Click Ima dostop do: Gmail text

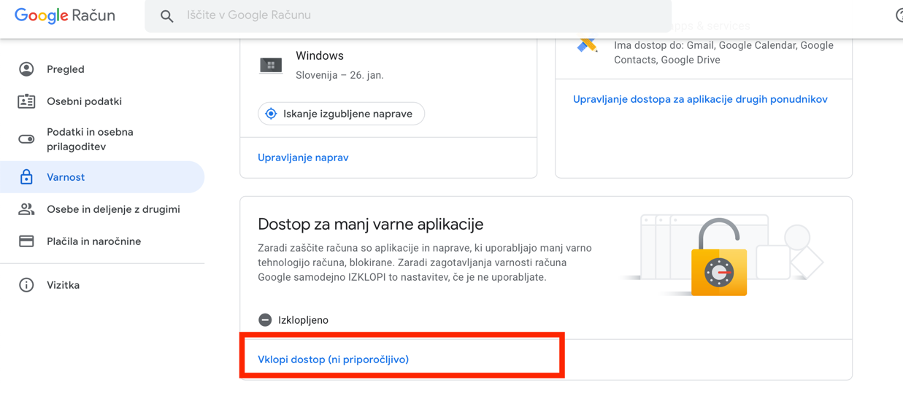pos(724,52)
